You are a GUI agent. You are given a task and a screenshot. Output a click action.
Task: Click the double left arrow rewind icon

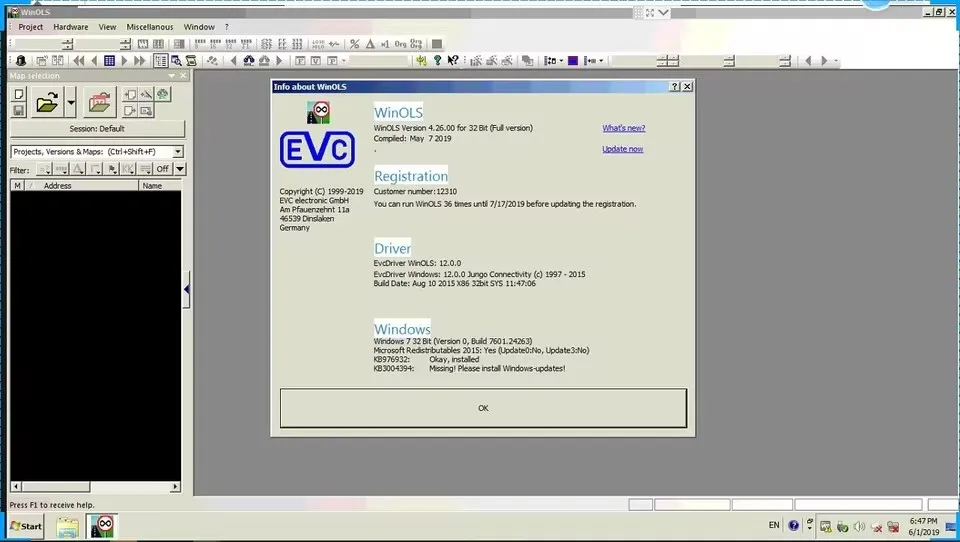(79, 61)
